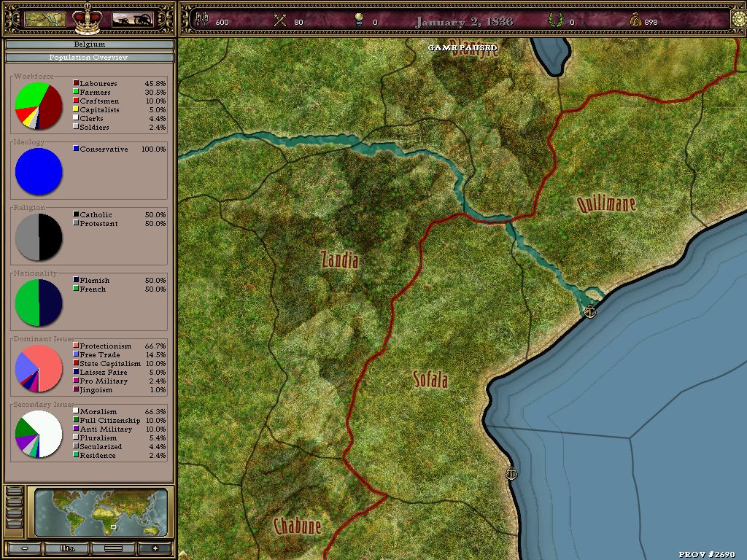The height and width of the screenshot is (560, 747).
Task: Open the bar chart statistics button
Action: click(x=66, y=548)
